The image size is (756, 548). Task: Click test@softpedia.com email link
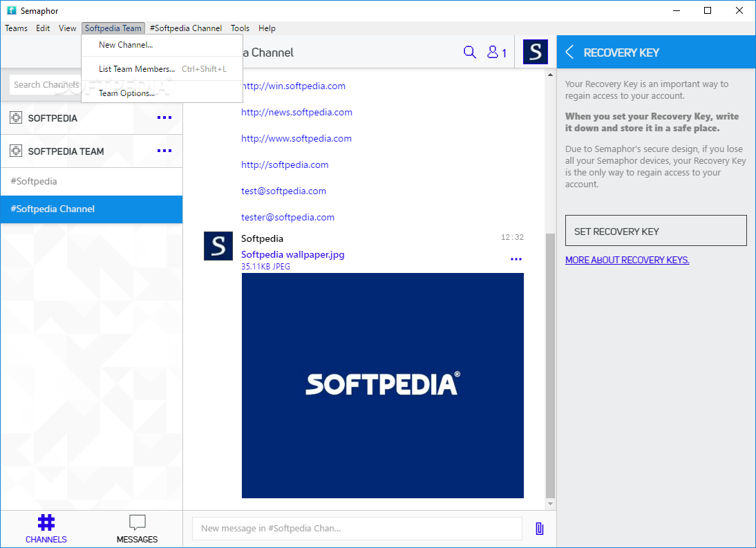tap(283, 191)
